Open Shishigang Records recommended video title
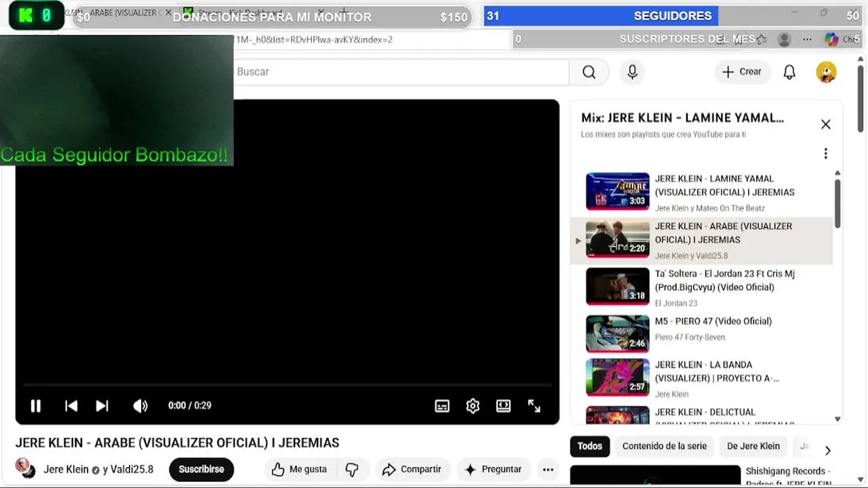The height and width of the screenshot is (488, 868). [789, 477]
